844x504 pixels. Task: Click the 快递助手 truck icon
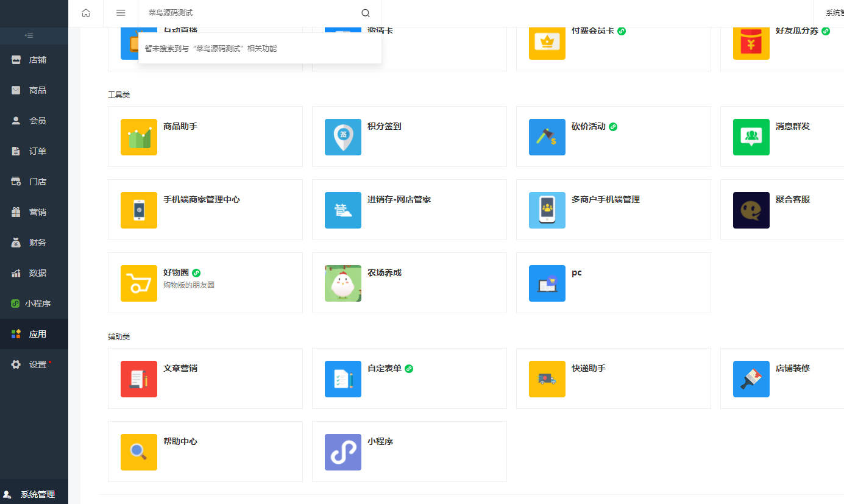547,379
